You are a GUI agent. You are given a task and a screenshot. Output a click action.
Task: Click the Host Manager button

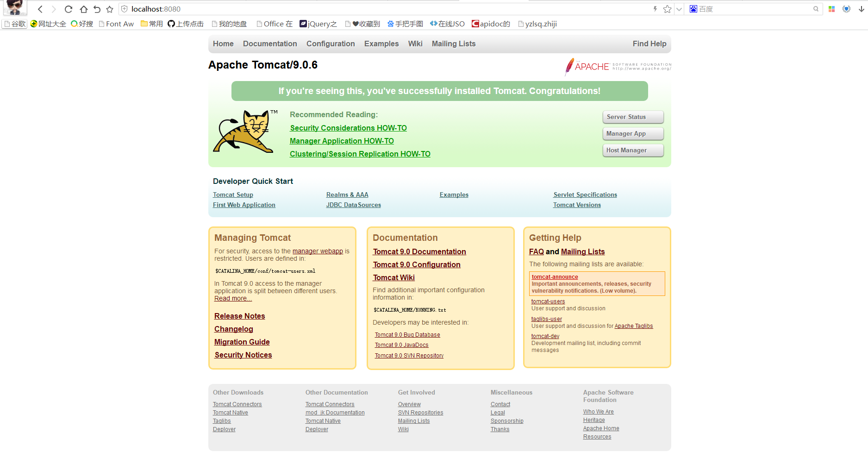633,151
